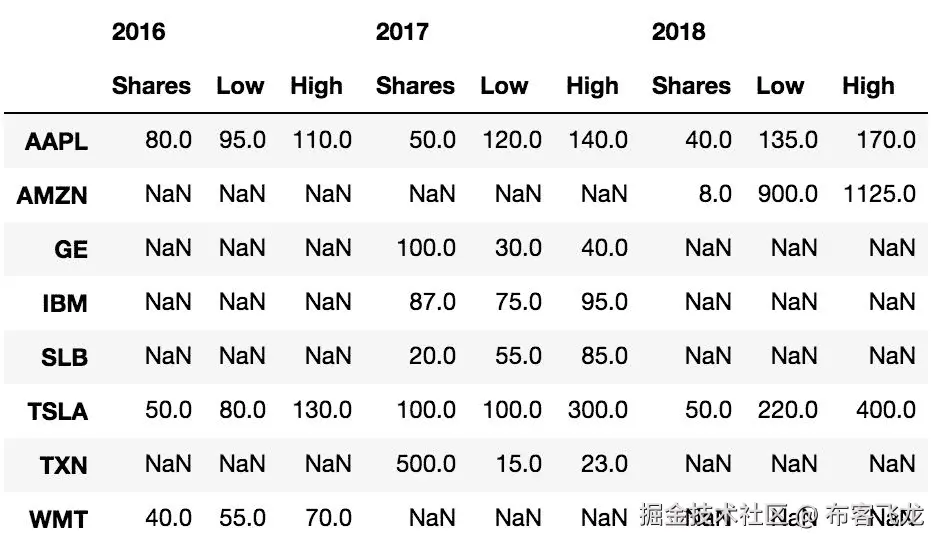This screenshot has height=546, width=942.
Task: Select the High column header under 2018
Action: (x=867, y=86)
